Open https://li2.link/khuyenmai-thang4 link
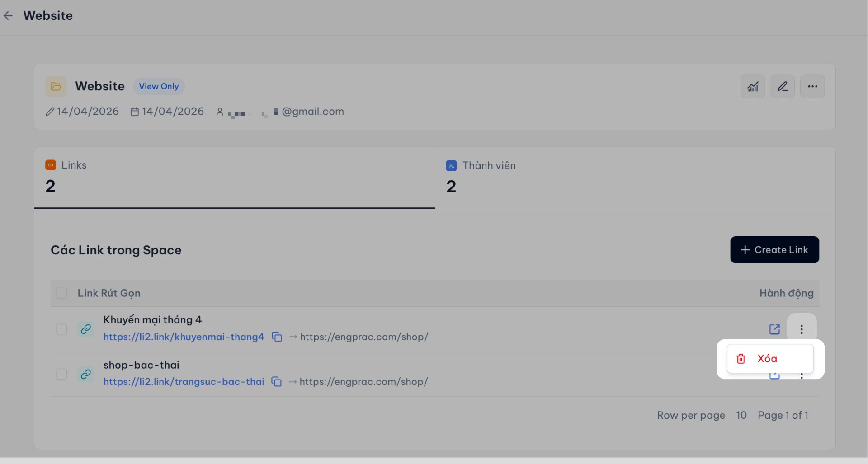 [x=184, y=337]
